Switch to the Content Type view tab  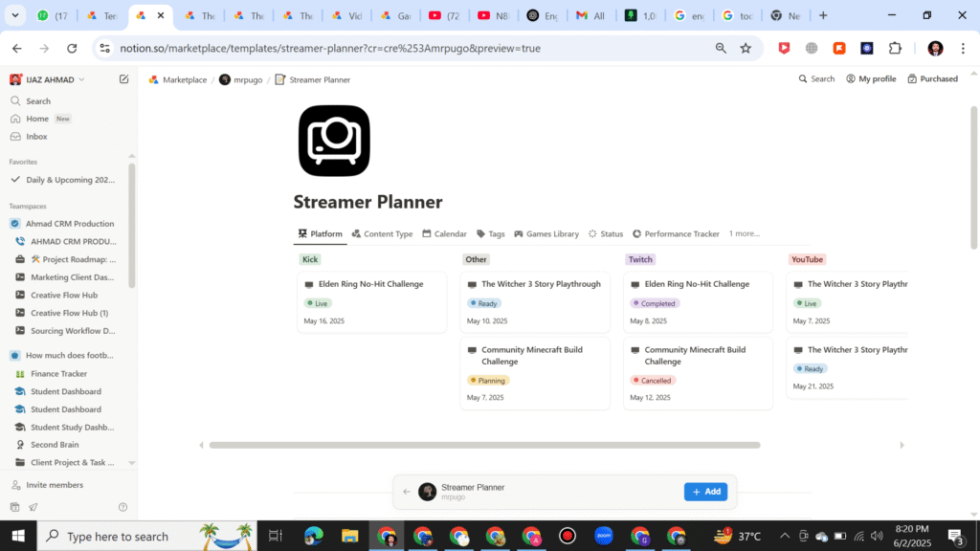pos(382,233)
